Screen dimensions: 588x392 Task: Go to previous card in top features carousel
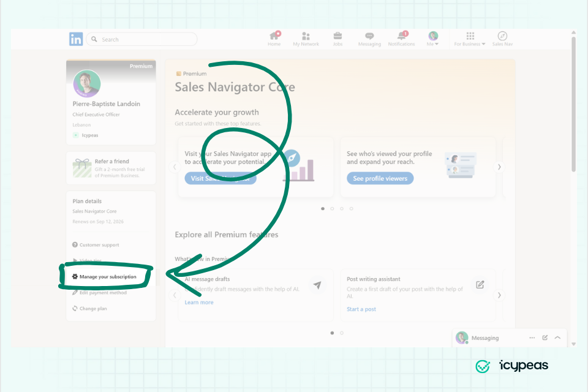175,167
